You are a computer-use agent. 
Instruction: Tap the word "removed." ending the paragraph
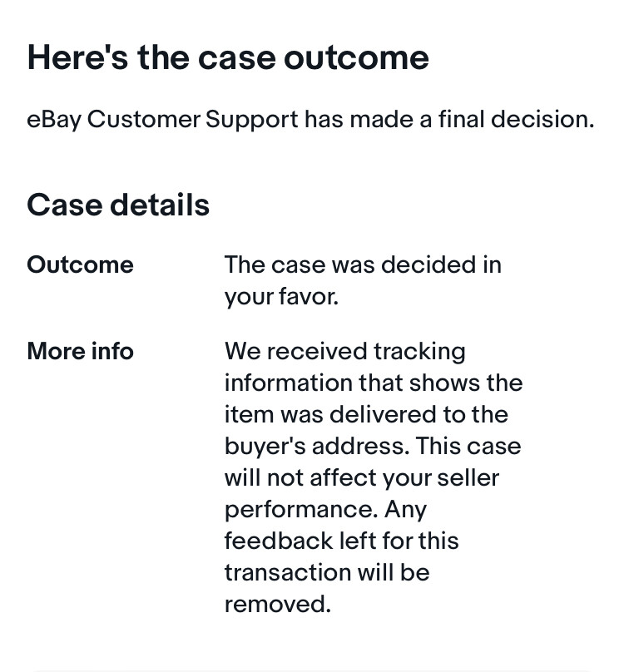278,604
